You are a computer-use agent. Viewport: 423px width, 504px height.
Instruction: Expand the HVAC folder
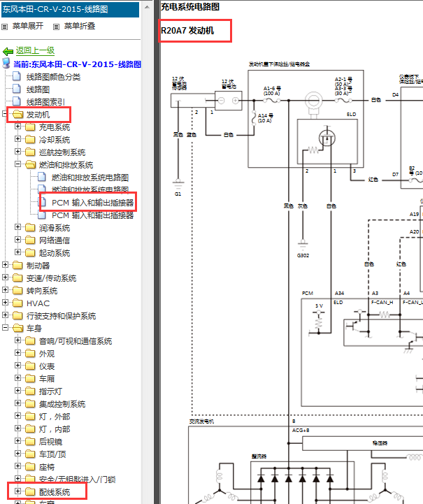[5, 302]
